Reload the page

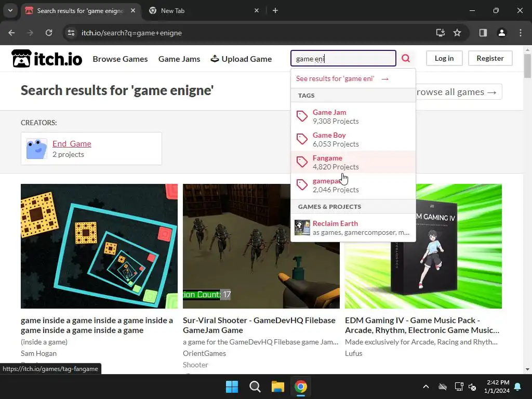pyautogui.click(x=49, y=33)
